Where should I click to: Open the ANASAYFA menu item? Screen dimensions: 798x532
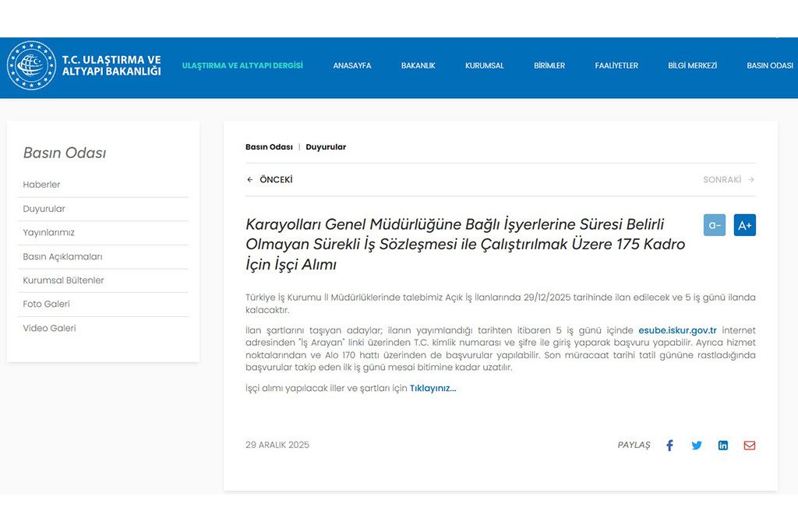352,66
